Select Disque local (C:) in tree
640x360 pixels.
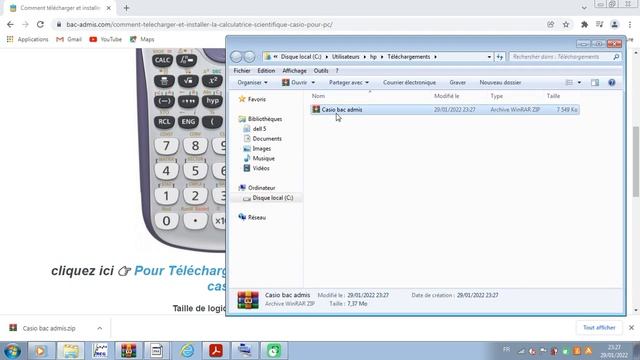pyautogui.click(x=268, y=198)
